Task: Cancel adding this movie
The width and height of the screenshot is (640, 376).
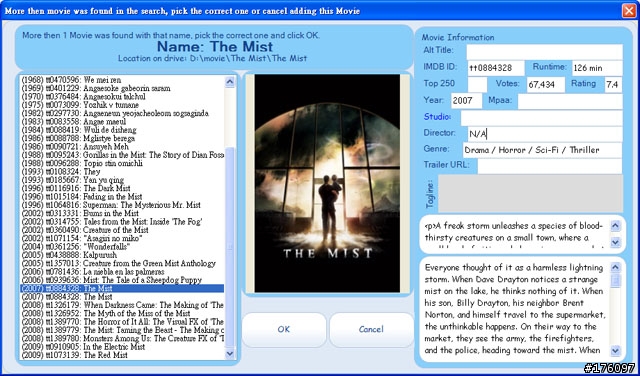Action: point(371,329)
